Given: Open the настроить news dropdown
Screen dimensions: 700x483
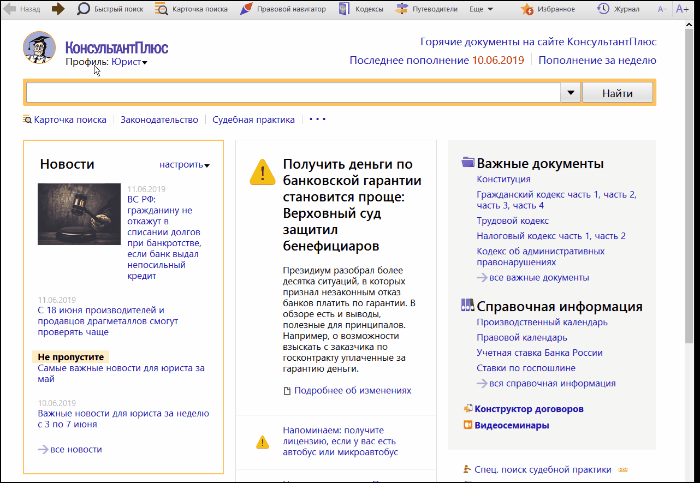Looking at the screenshot, I should point(184,165).
